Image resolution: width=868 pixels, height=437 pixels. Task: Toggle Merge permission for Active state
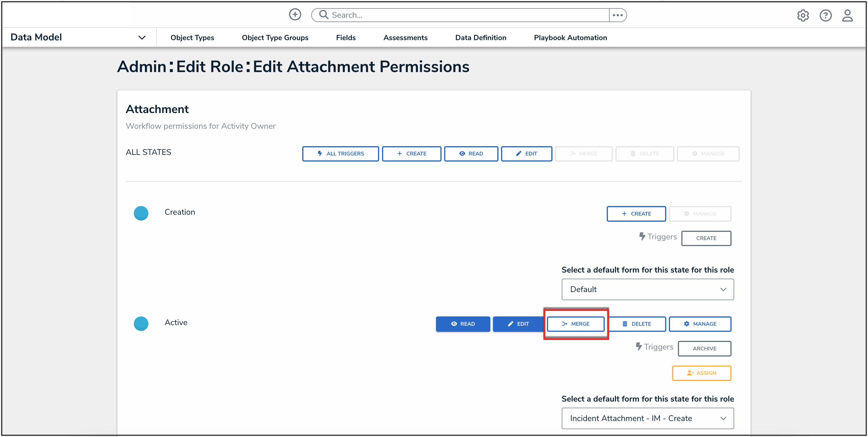coord(575,324)
